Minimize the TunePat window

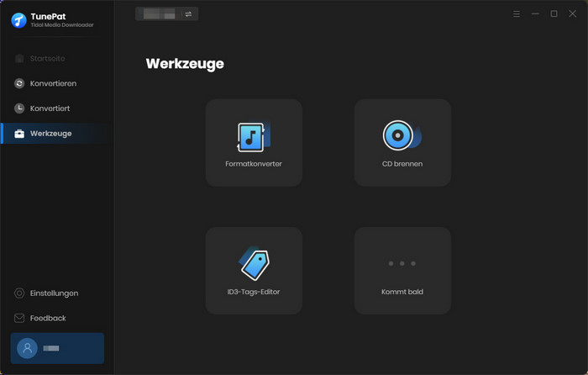click(535, 14)
